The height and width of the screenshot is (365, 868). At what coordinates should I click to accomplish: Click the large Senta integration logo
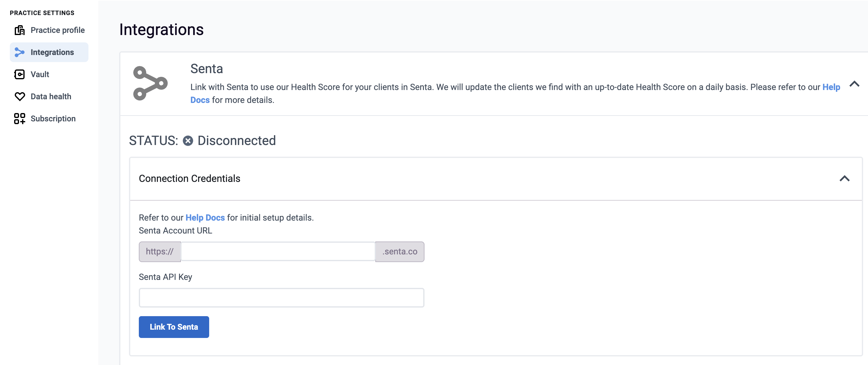click(x=150, y=83)
